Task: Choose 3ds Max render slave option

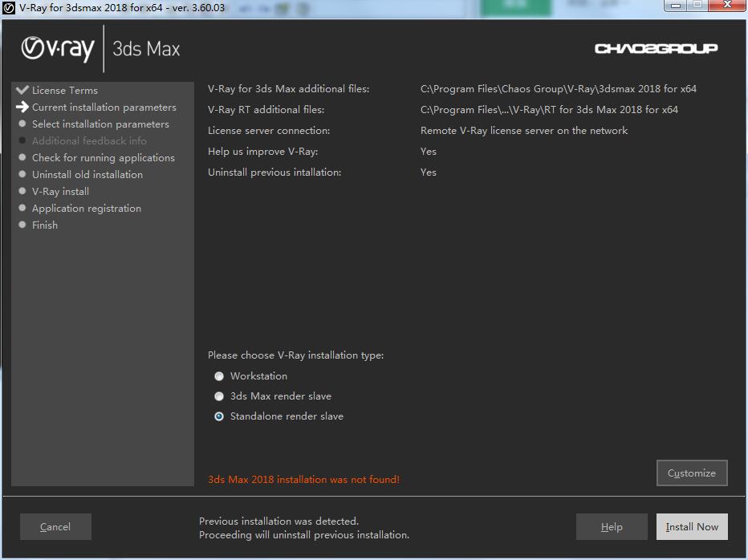Action: point(219,396)
